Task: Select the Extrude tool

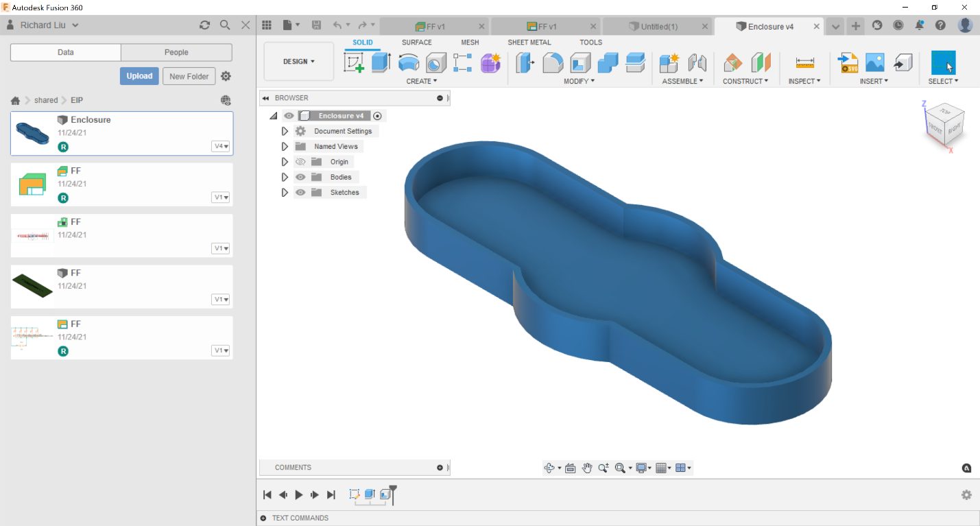Action: (381, 62)
